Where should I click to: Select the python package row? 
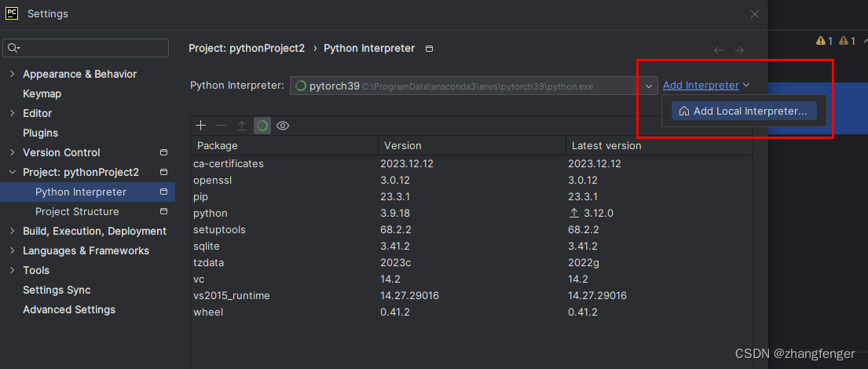click(x=471, y=213)
